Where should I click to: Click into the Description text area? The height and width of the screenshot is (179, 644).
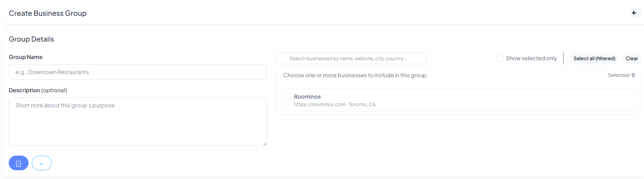coord(137,122)
